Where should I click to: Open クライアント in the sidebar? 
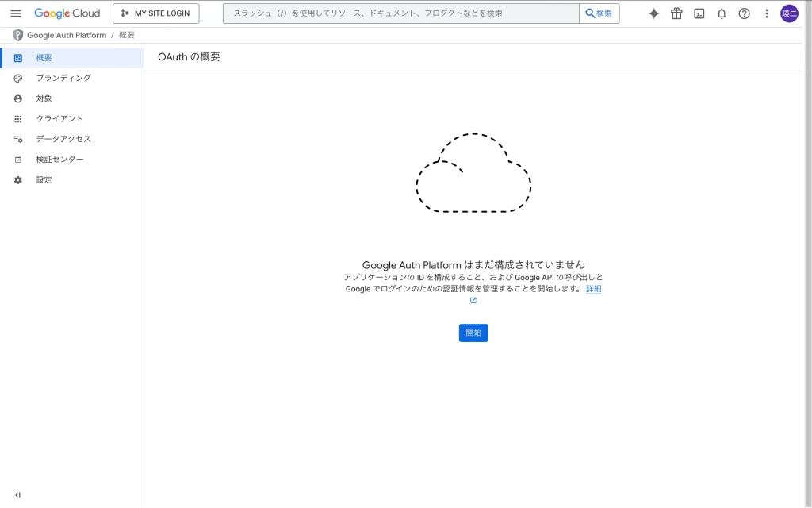(x=59, y=119)
